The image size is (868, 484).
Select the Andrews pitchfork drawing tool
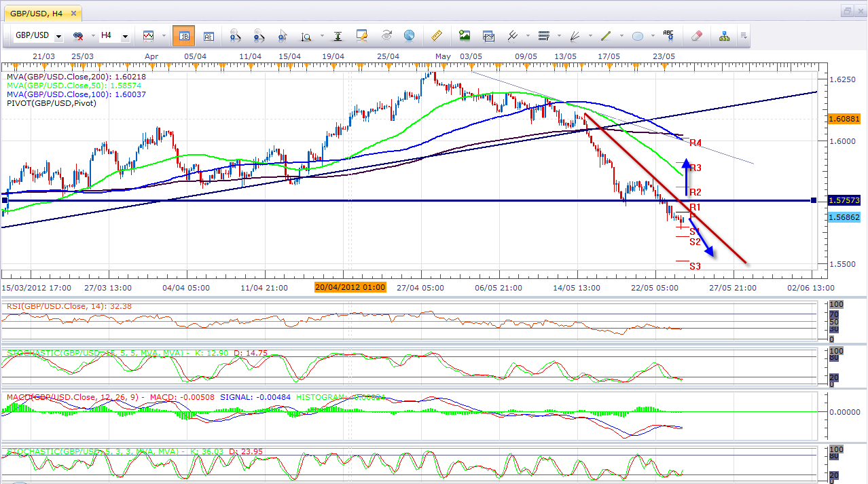(x=513, y=35)
